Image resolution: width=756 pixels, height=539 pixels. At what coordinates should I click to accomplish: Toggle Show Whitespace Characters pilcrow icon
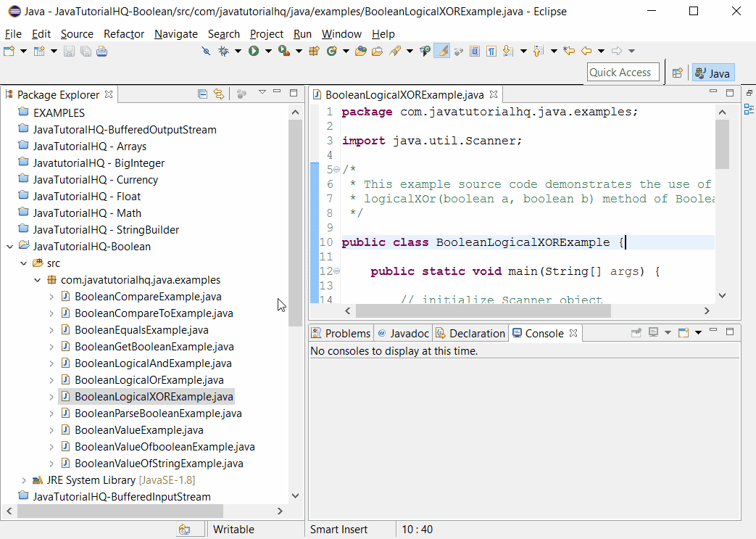[x=491, y=51]
